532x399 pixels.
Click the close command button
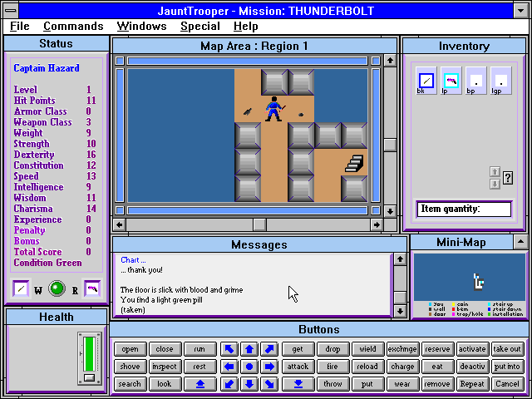pos(165,349)
